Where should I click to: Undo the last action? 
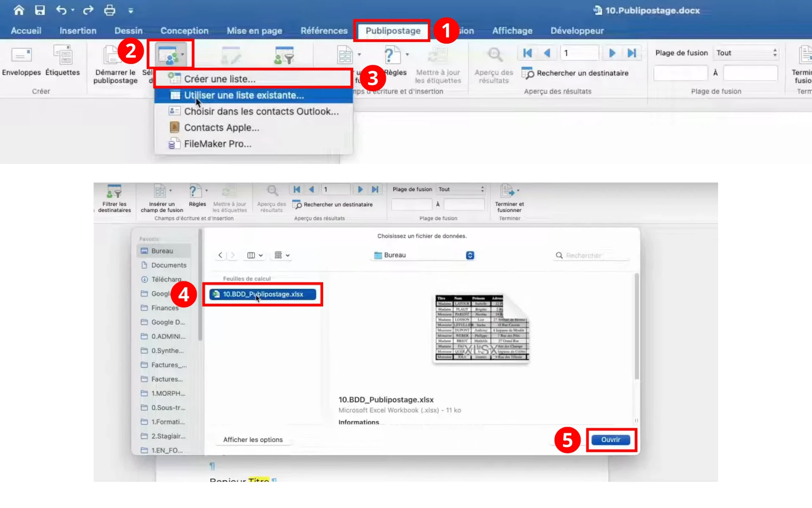pos(61,10)
